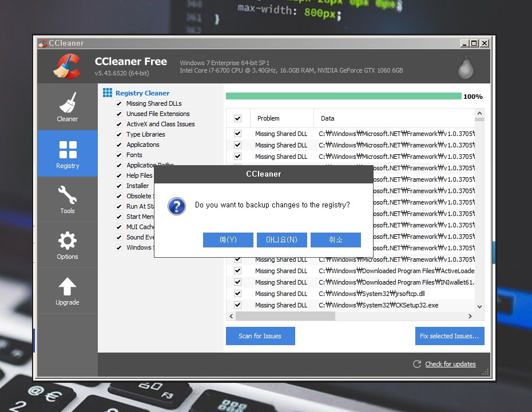
Task: Click the Upgrade arrow icon
Action: (x=67, y=286)
